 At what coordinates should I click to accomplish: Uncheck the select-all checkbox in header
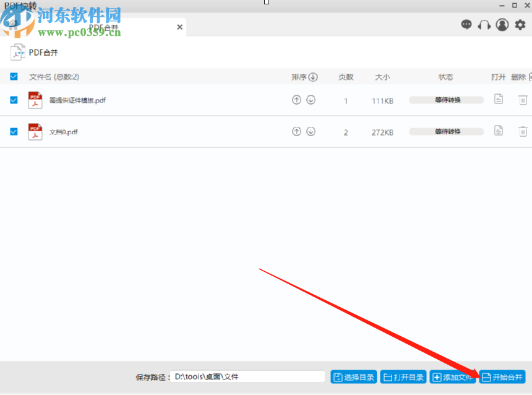pos(14,76)
